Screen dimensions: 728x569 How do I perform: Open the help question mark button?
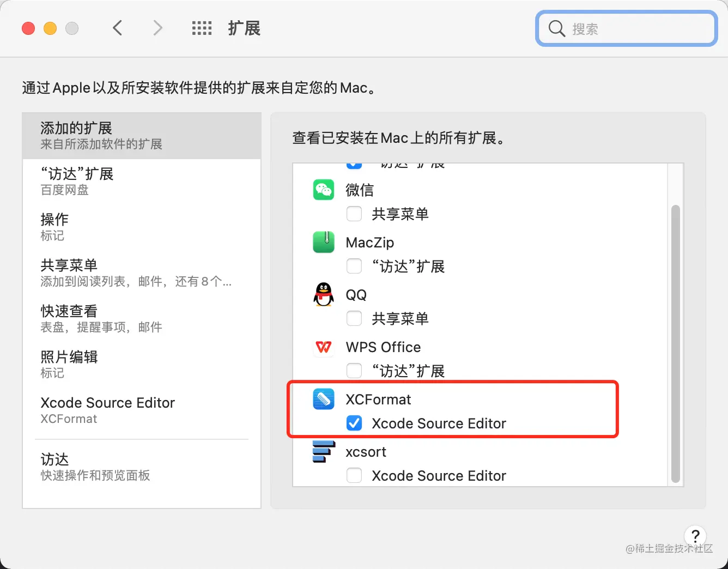point(695,535)
